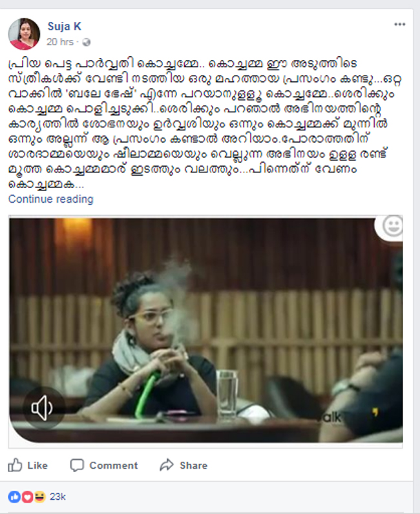The width and height of the screenshot is (420, 514).
Task: Toggle the video sound speaker icon
Action: click(x=41, y=408)
